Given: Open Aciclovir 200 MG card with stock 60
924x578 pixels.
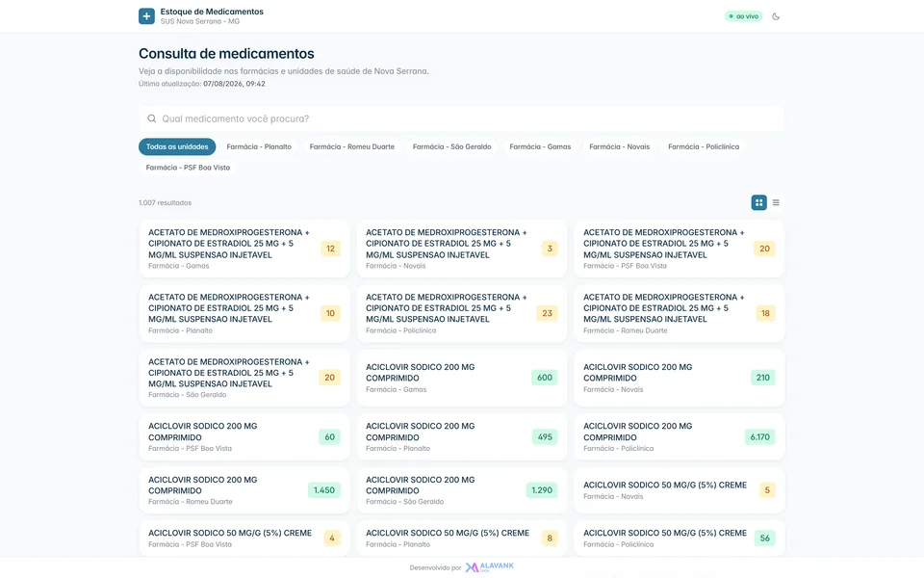Looking at the screenshot, I should (x=244, y=437).
